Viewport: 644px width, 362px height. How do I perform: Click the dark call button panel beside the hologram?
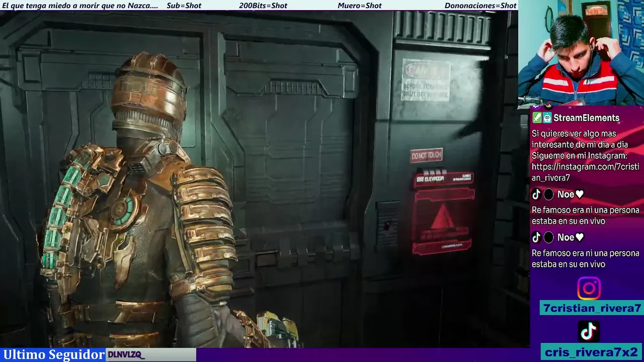[x=386, y=225]
